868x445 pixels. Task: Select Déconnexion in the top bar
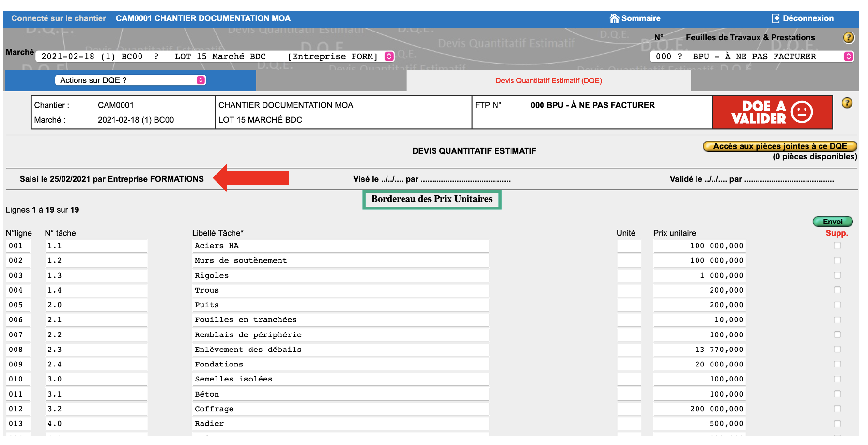pos(808,18)
